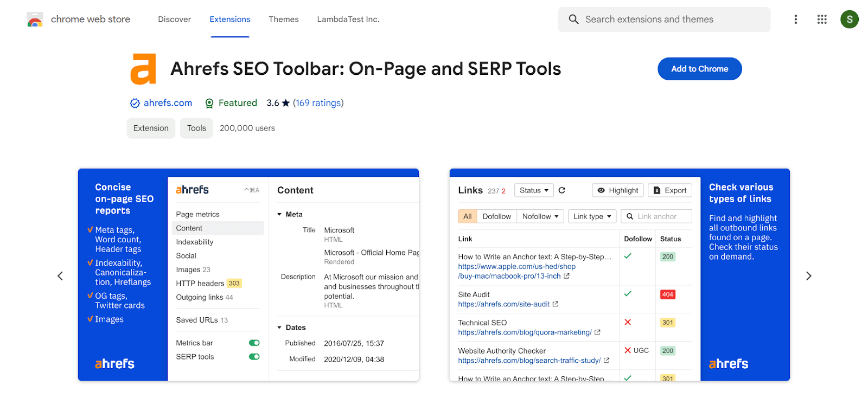This screenshot has width=868, height=398.
Task: Click the magnifier icon in search bar
Action: point(573,20)
